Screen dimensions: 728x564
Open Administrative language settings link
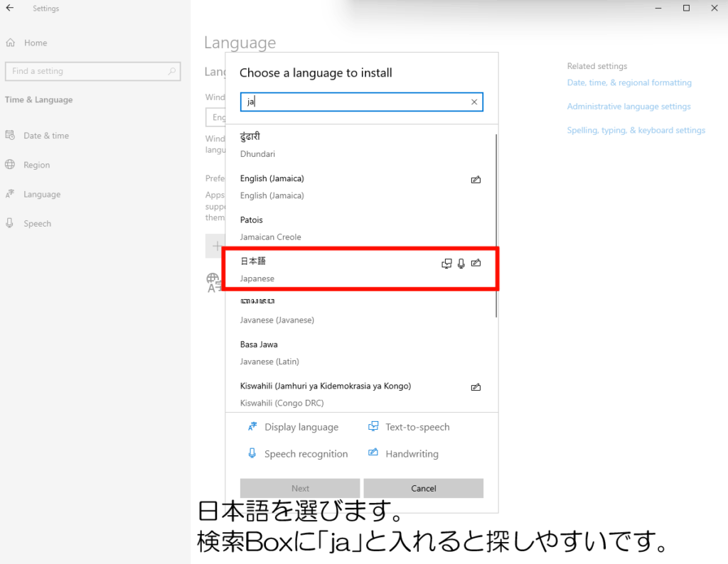pyautogui.click(x=628, y=107)
